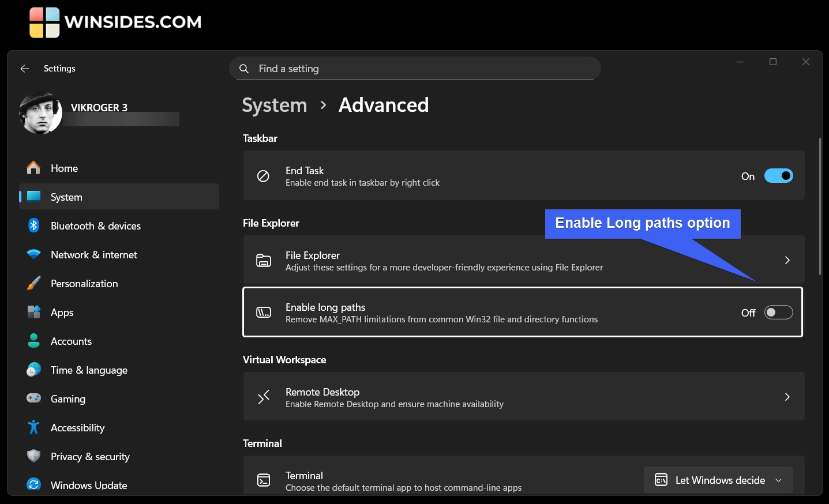Screen dimensions: 829x504
Task: Enable the long paths toggle
Action: coord(778,312)
